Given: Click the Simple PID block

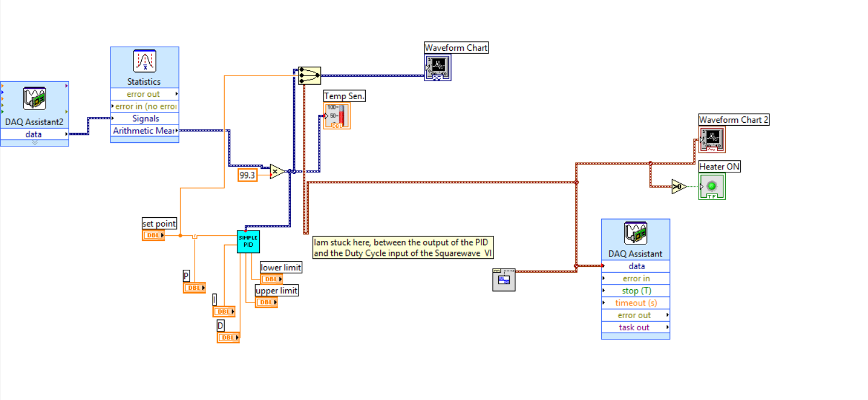Looking at the screenshot, I should point(248,241).
